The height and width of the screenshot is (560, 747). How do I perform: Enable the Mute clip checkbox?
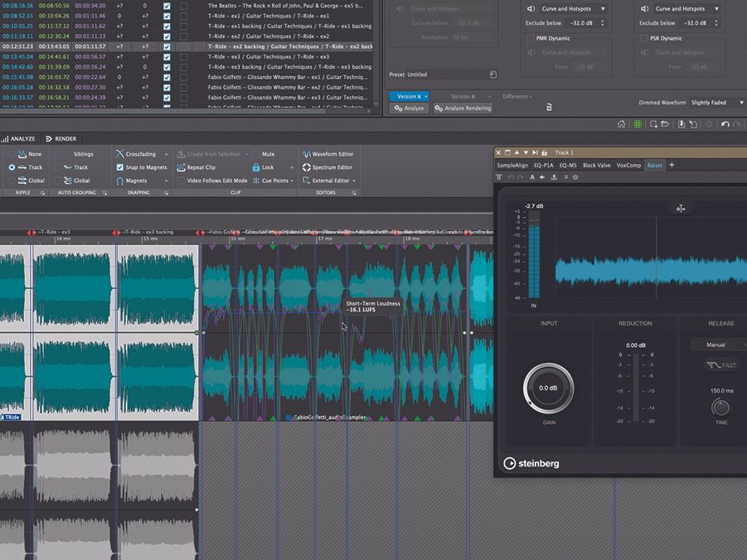[256, 154]
